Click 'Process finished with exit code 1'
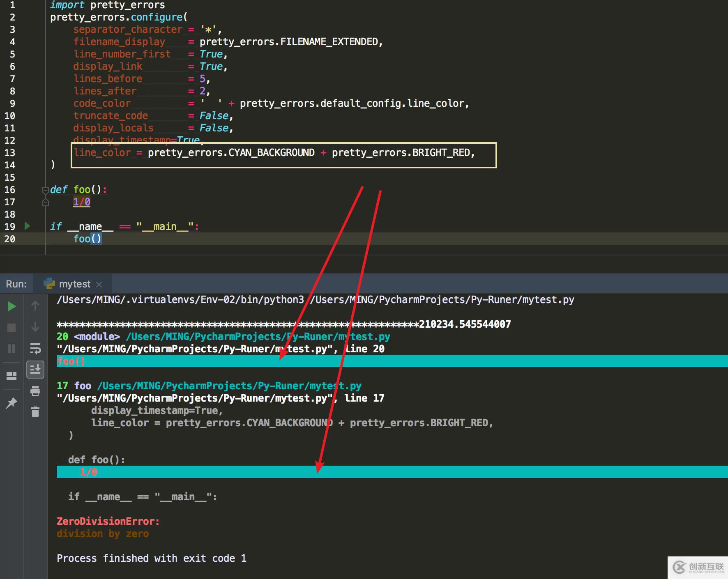728x579 pixels. click(x=152, y=558)
